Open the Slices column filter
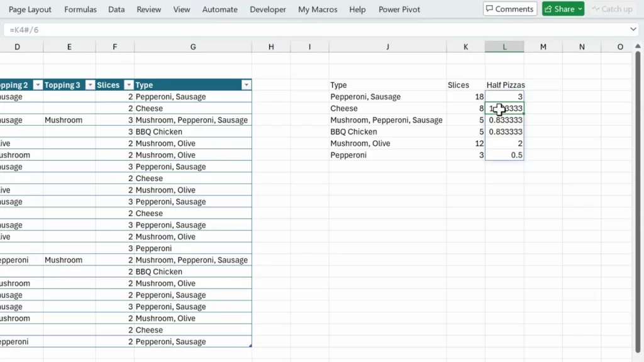Image resolution: width=644 pixels, height=362 pixels. [x=129, y=84]
